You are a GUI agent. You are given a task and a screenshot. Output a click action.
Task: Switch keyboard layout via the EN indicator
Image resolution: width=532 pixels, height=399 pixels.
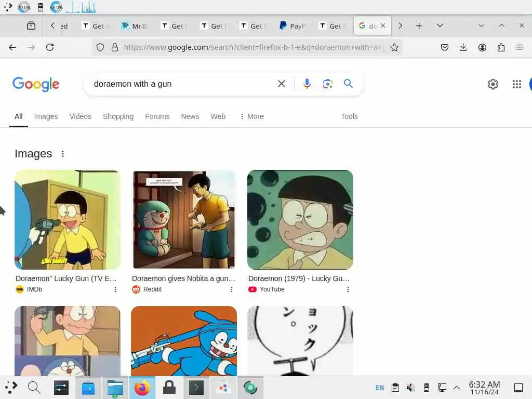click(380, 388)
